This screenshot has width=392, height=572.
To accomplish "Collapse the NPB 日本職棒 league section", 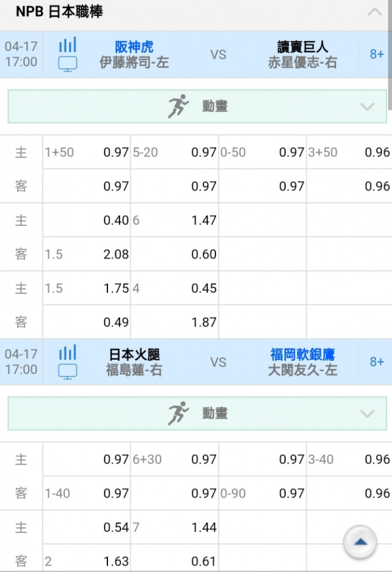I will point(374,13).
